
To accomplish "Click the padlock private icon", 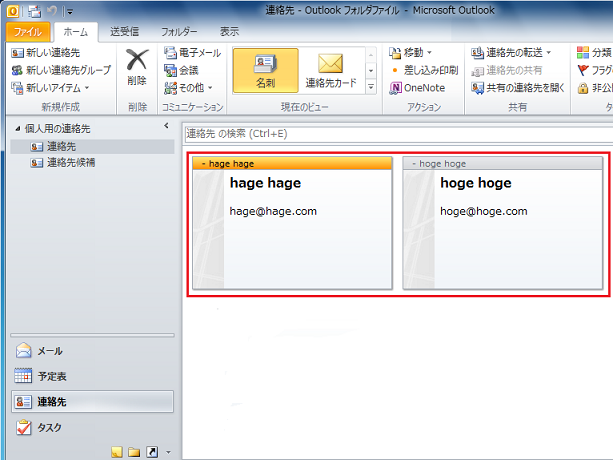I will click(583, 88).
